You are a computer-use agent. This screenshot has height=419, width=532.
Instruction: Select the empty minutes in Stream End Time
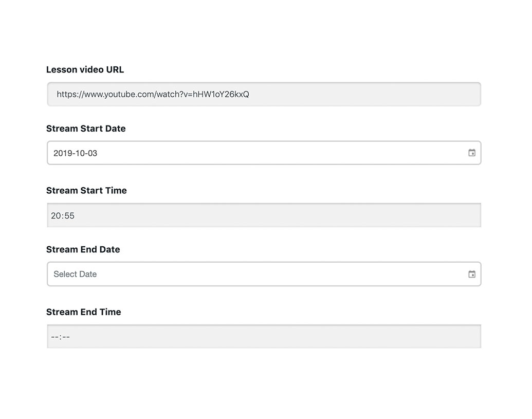coord(66,337)
